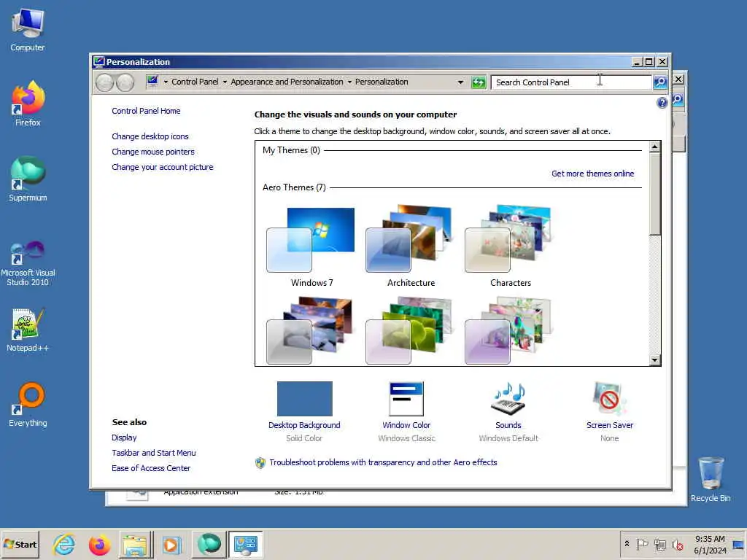Open the Sounds settings icon
747x560 pixels.
point(508,399)
